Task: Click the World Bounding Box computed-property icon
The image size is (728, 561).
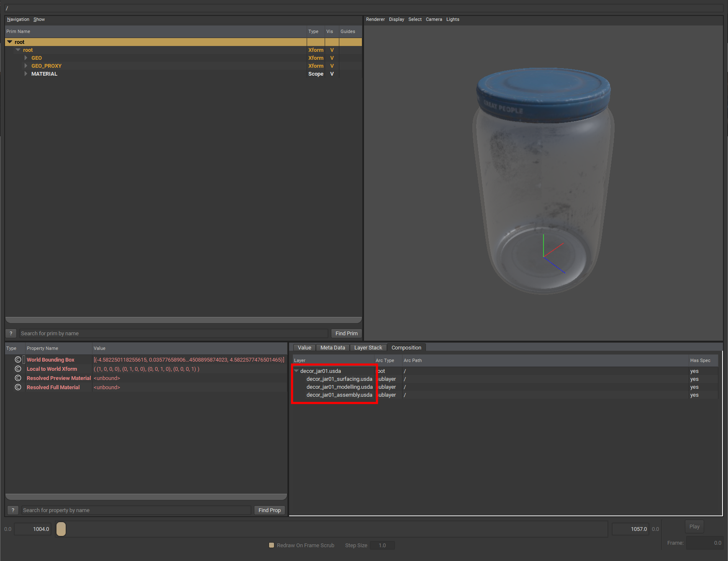Action: tap(18, 360)
